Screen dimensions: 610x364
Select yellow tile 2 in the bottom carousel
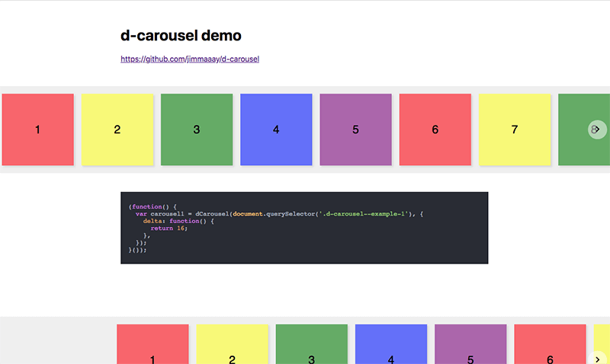tap(233, 346)
